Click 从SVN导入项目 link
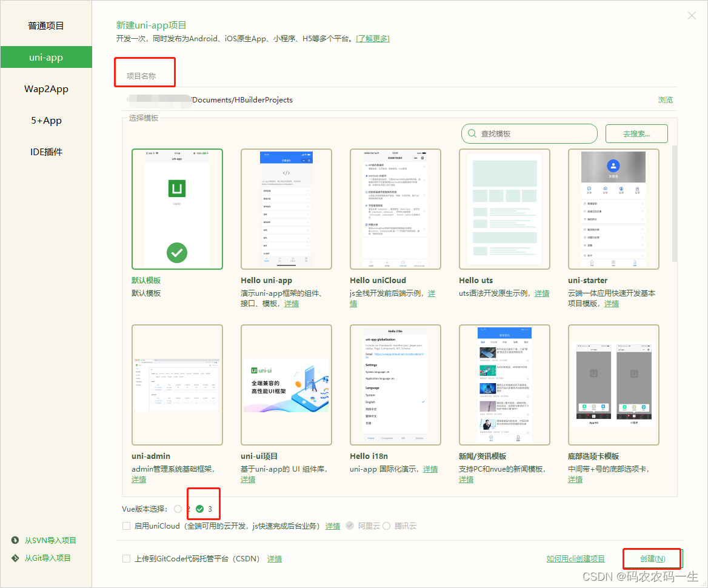 [50, 540]
